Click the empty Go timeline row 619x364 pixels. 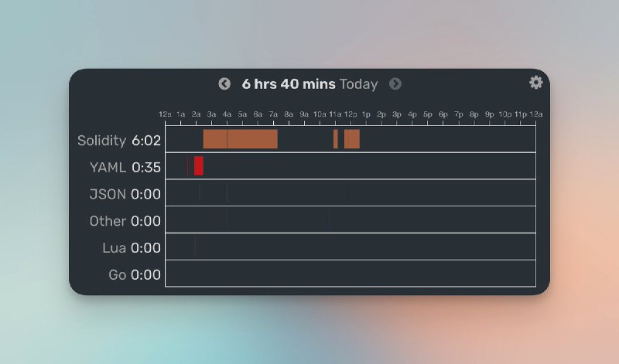350,274
